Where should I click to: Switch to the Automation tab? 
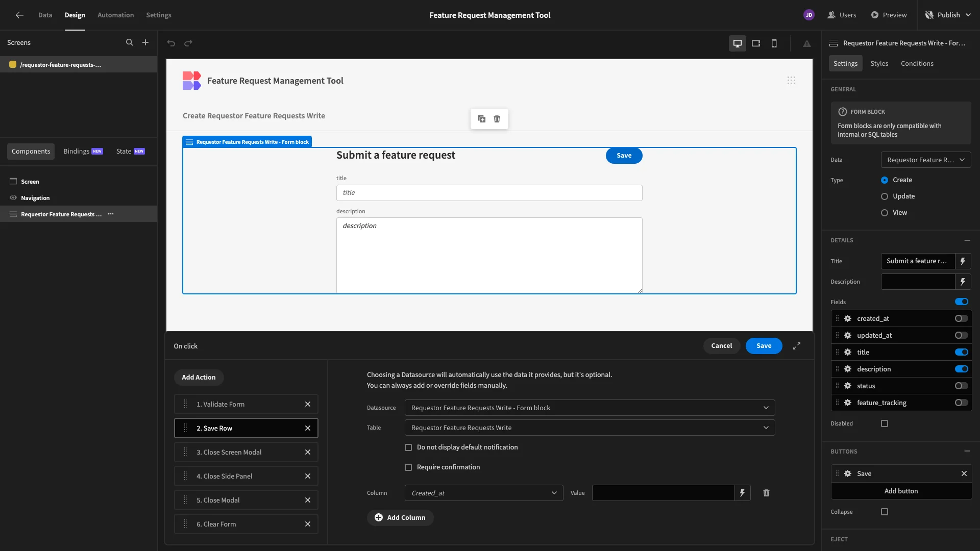pos(115,15)
